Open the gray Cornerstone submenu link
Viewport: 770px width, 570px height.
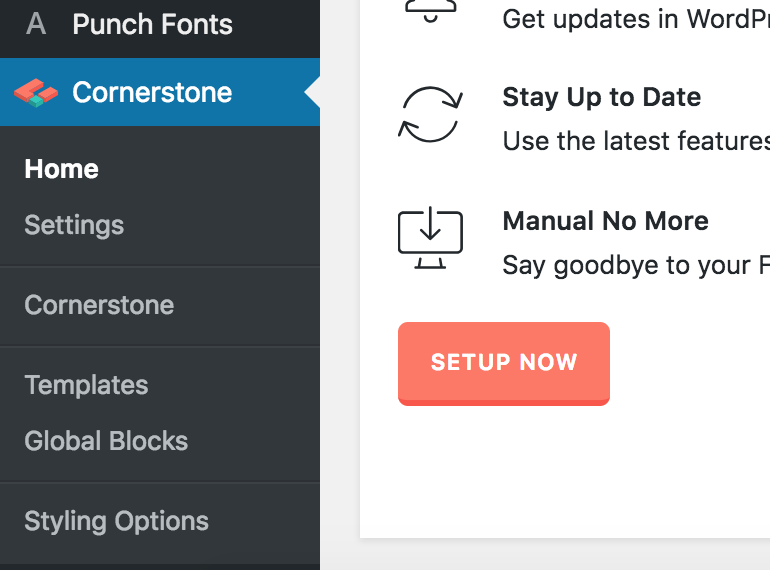click(99, 305)
